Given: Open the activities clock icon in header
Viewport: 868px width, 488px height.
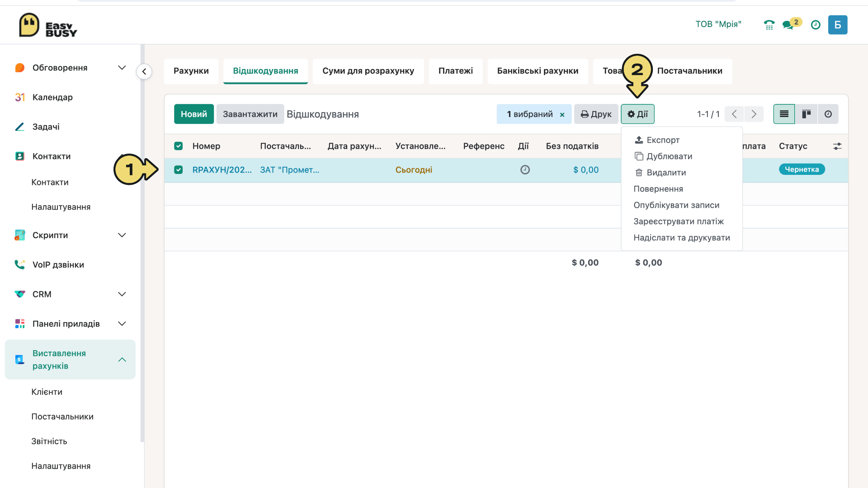Looking at the screenshot, I should tap(816, 25).
